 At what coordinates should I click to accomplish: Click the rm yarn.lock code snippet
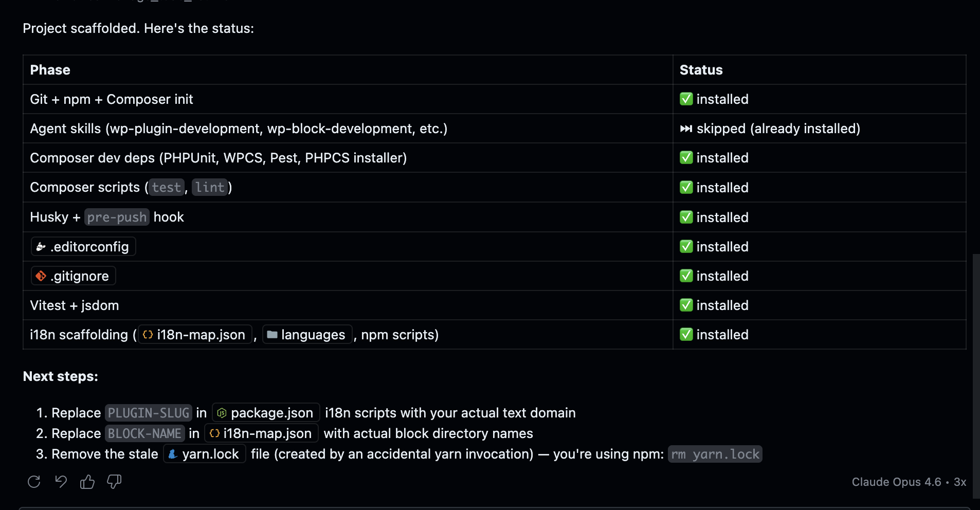(715, 454)
